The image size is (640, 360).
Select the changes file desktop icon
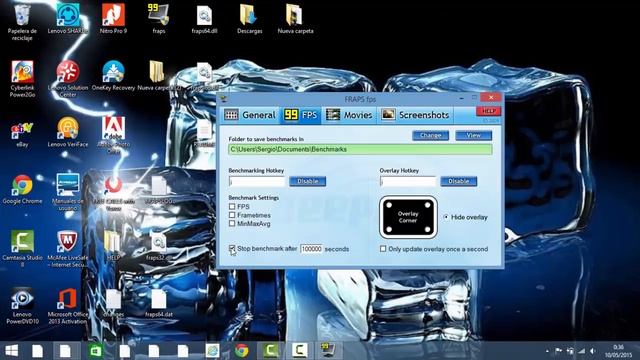(113, 302)
